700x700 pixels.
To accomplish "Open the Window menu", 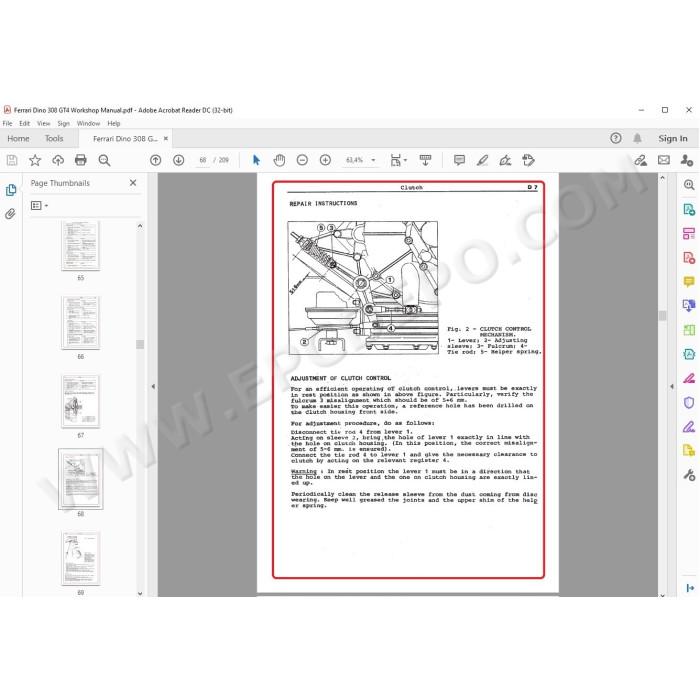I will tap(88, 124).
